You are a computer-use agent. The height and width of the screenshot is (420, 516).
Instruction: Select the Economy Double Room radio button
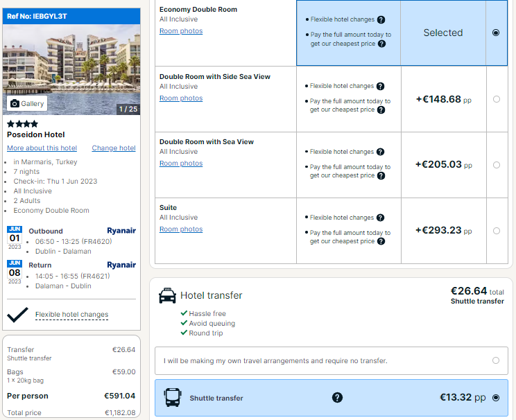point(496,33)
